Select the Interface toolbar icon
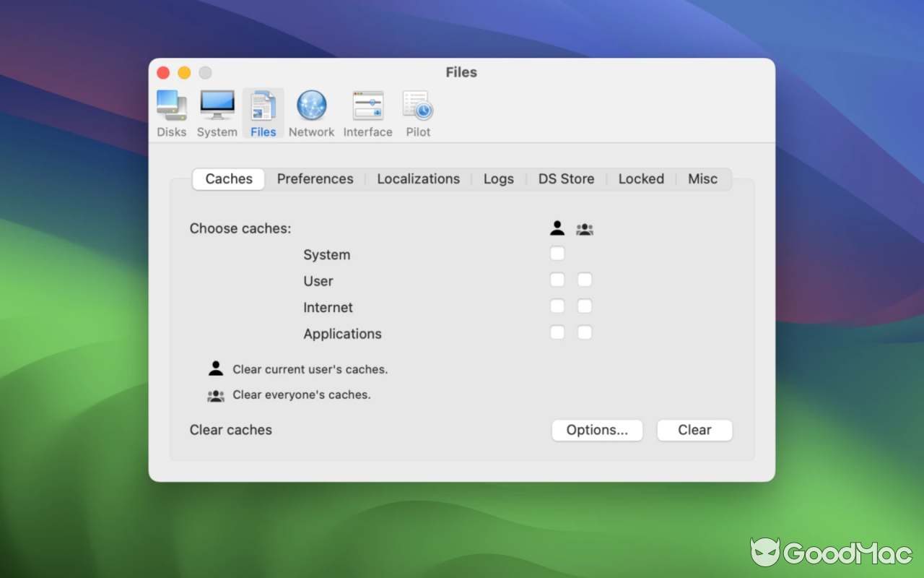Image resolution: width=924 pixels, height=578 pixels. pos(367,112)
